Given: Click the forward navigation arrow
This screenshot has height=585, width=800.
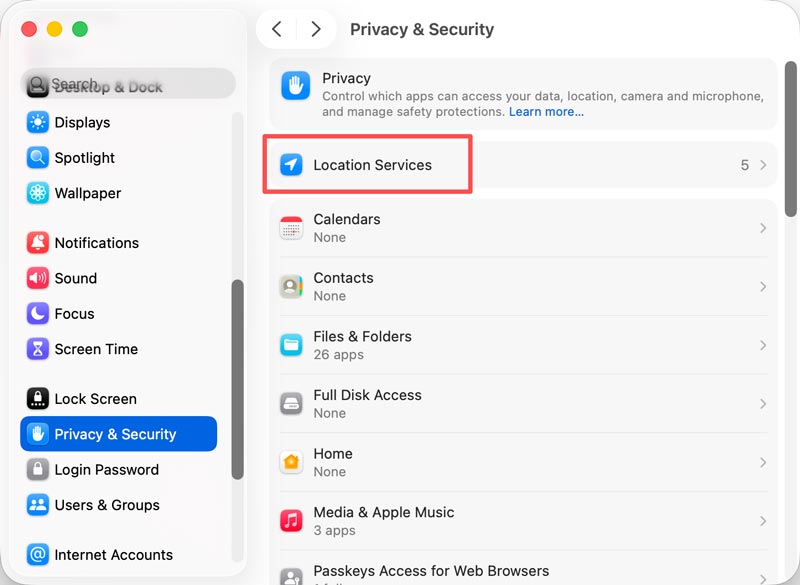Looking at the screenshot, I should tap(316, 29).
